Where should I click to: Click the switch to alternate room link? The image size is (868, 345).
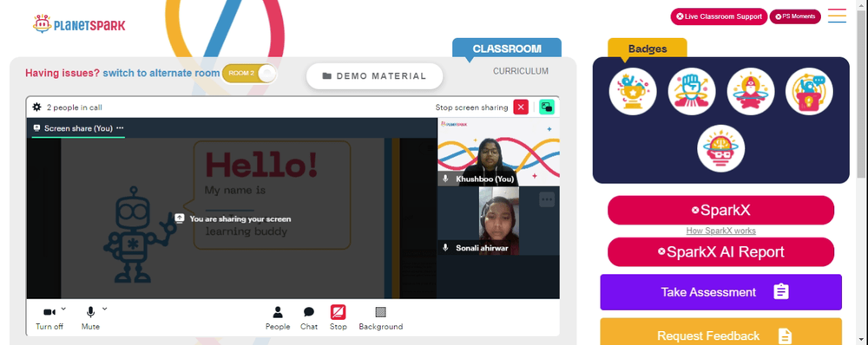click(161, 73)
